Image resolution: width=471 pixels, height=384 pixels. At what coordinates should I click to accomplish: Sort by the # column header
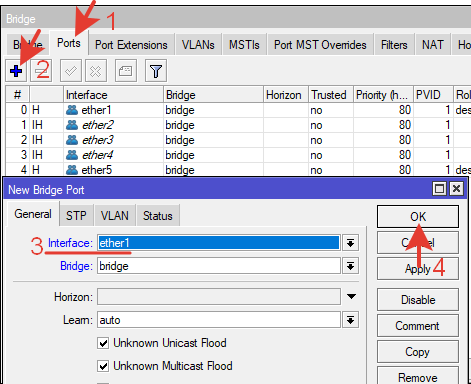[x=18, y=95]
